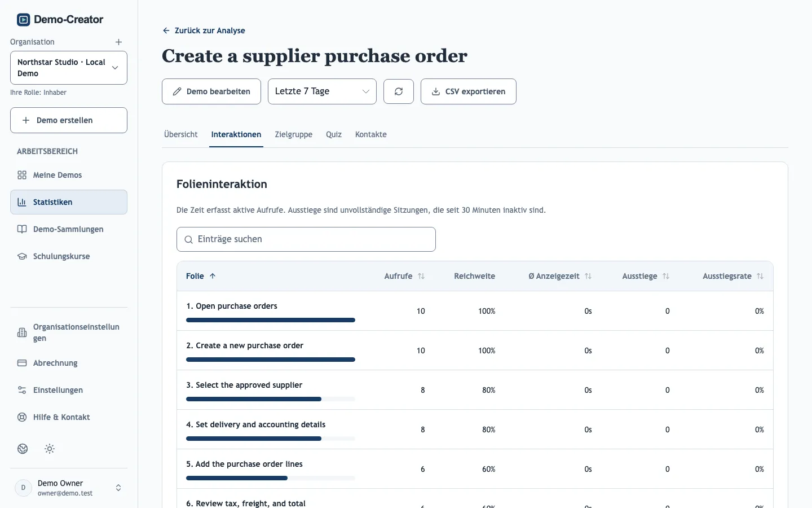Viewport: 812px width, 508px height.
Task: Sort by Ausstiegsrate column arrows
Action: (x=760, y=276)
